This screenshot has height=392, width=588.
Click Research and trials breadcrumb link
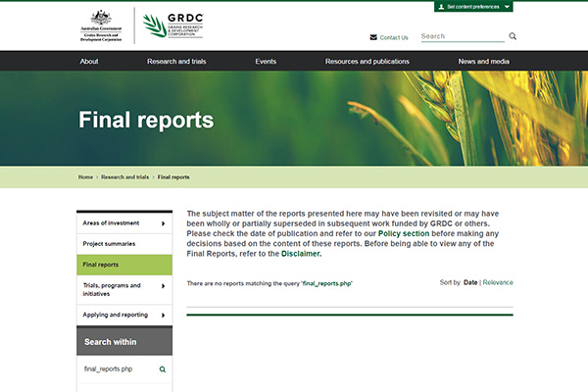(x=124, y=177)
